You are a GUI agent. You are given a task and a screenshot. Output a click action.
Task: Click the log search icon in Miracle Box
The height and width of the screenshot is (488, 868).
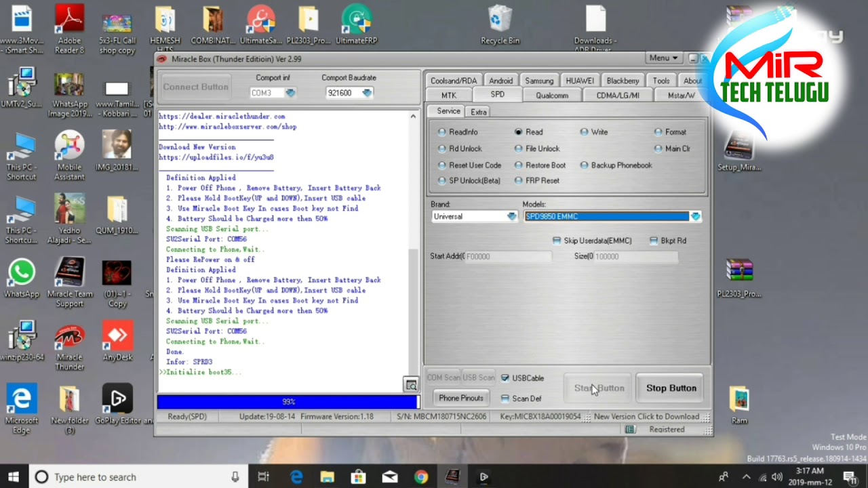411,385
